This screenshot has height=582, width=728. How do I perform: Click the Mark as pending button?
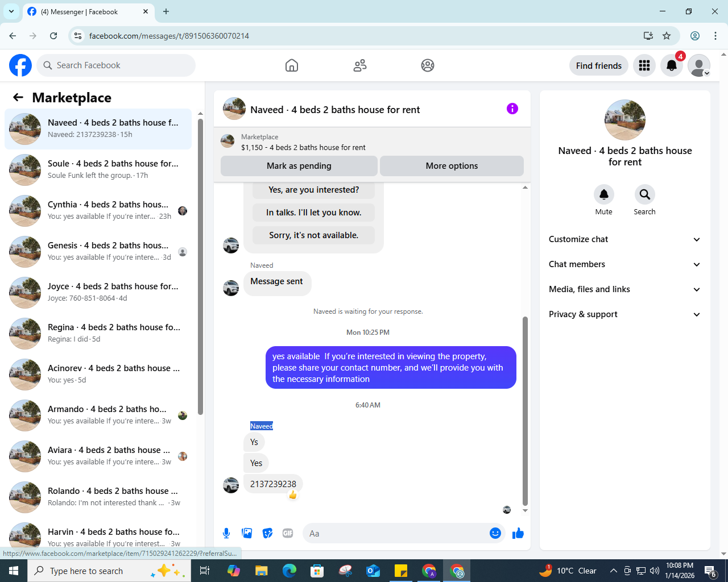click(x=299, y=166)
